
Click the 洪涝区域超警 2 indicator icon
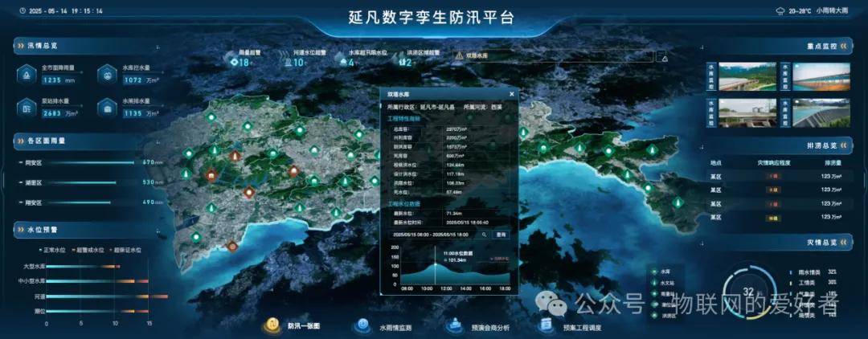point(401,63)
